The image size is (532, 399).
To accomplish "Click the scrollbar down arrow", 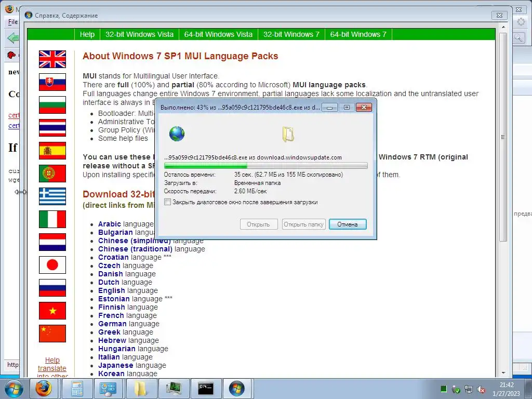I will pos(503,373).
